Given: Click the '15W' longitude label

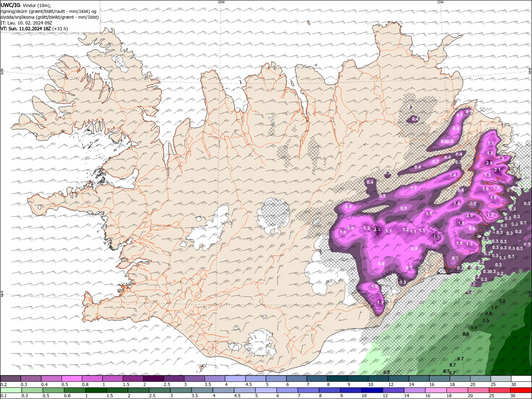Looking at the screenshot, I should 440,2.
